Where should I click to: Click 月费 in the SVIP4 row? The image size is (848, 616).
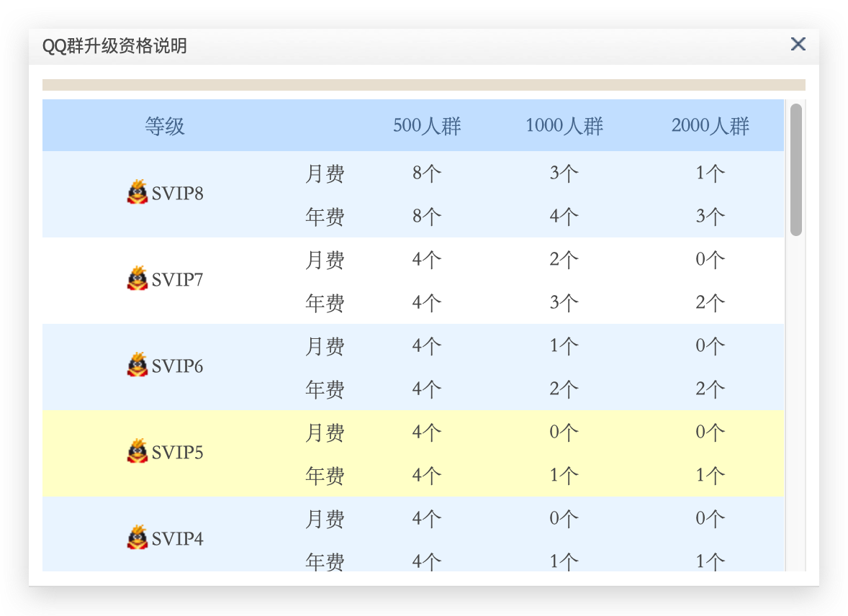tap(325, 519)
